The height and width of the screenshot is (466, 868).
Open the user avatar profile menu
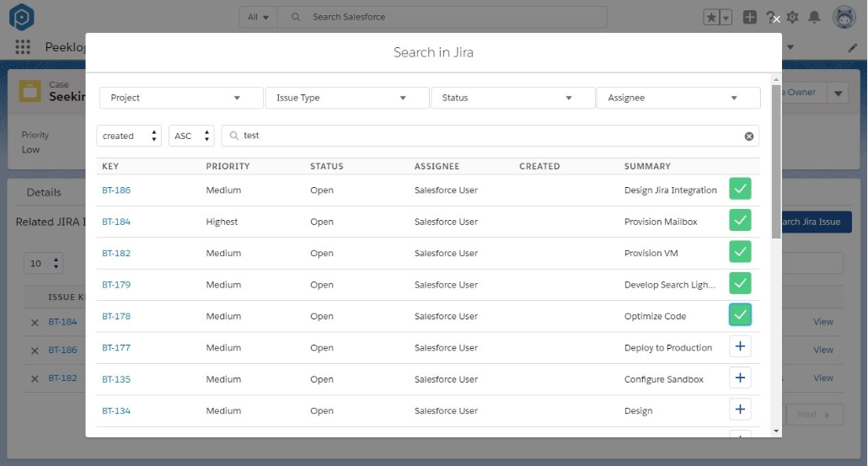pyautogui.click(x=844, y=17)
